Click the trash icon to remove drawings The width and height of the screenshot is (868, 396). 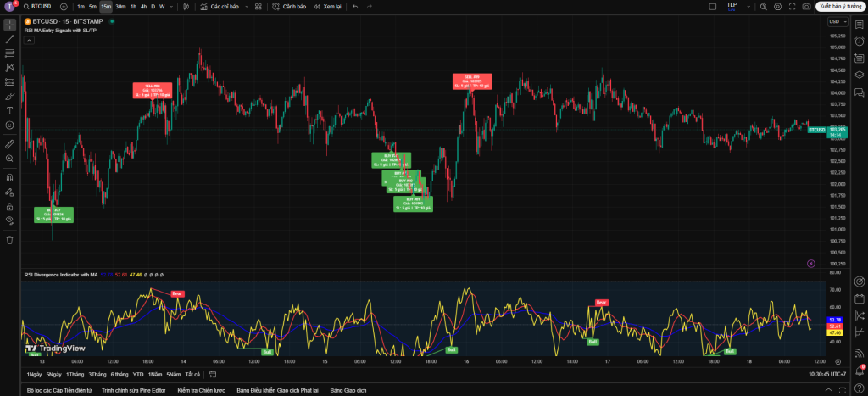click(x=9, y=240)
